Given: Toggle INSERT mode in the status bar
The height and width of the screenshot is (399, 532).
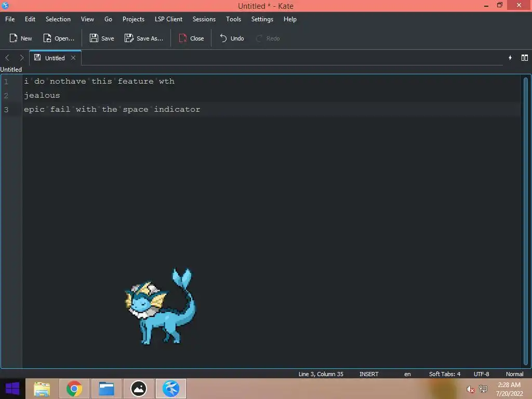Looking at the screenshot, I should pos(369,374).
